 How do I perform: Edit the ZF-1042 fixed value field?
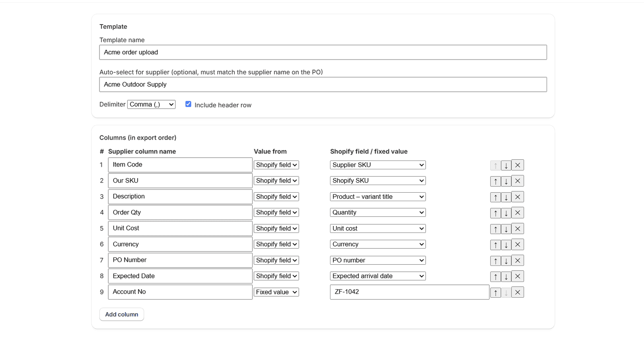coord(409,292)
